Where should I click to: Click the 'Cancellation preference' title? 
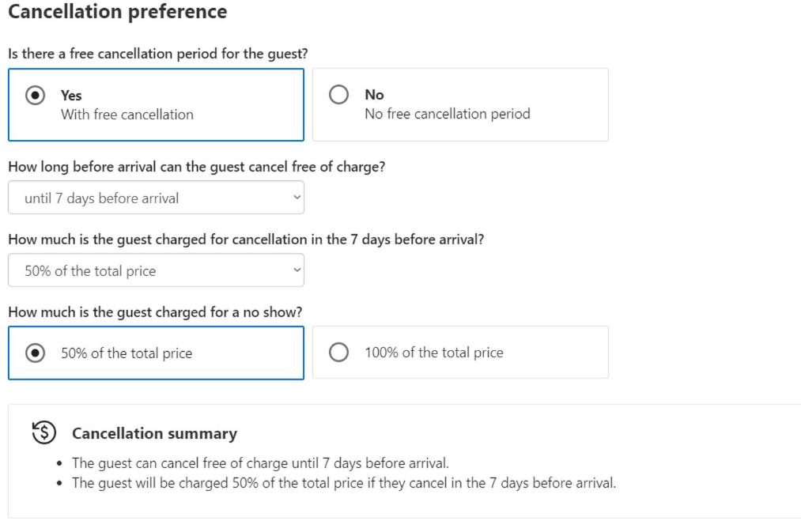118,11
